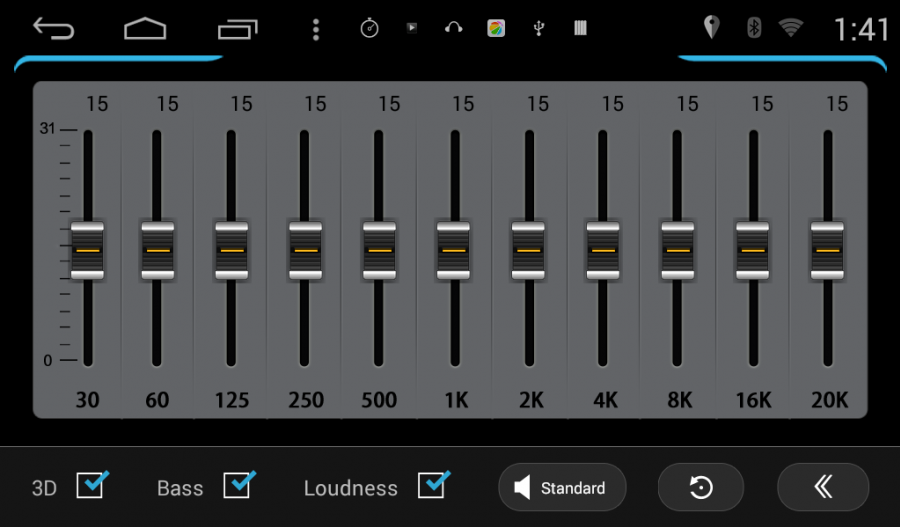Image resolution: width=900 pixels, height=527 pixels.
Task: Tap the Android back arrow icon
Action: pyautogui.click(x=53, y=28)
